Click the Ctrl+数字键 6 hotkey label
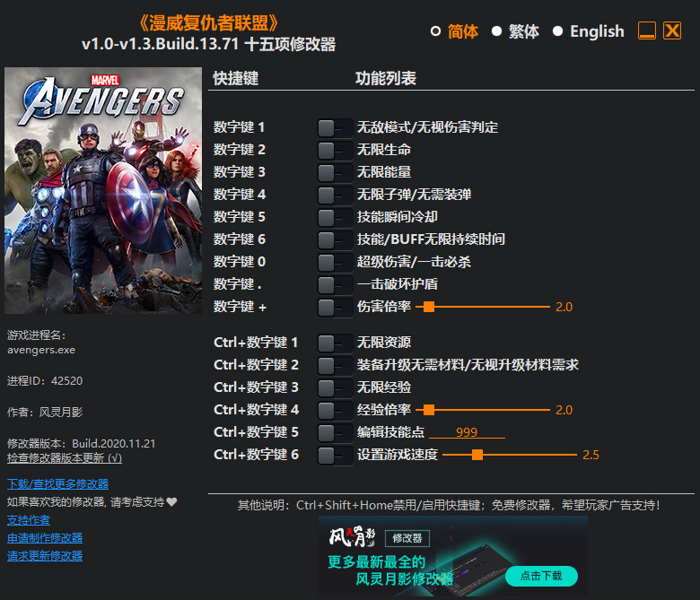The width and height of the screenshot is (700, 600). click(x=257, y=455)
